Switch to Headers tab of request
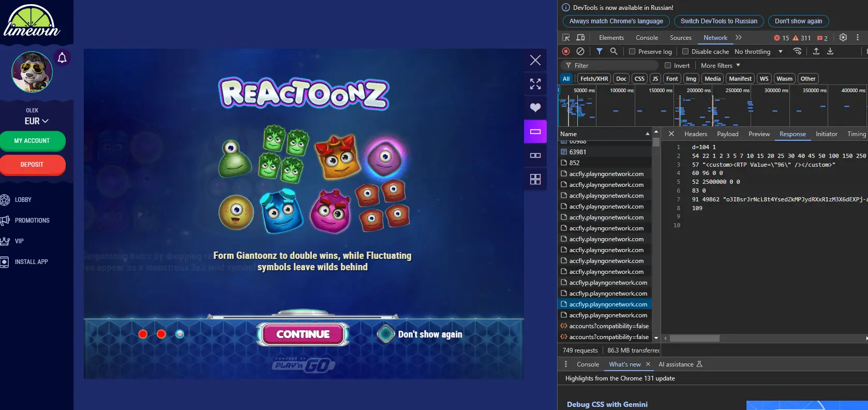 696,134
